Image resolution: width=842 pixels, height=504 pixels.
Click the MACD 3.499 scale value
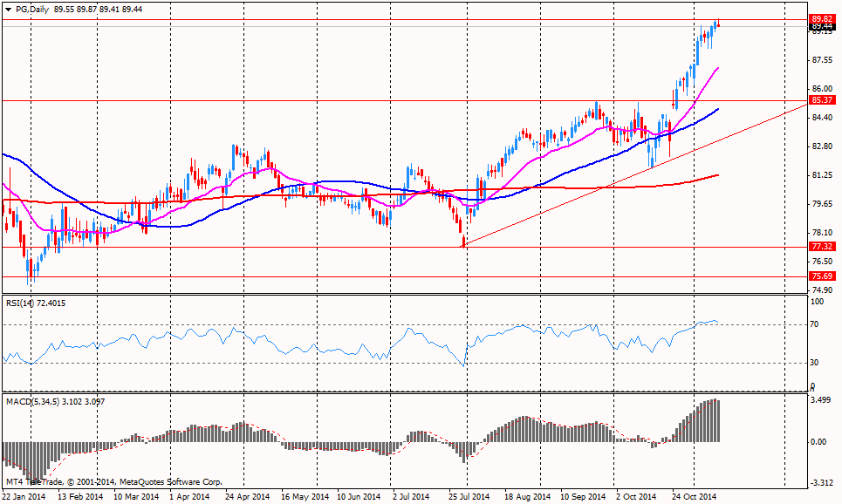pyautogui.click(x=820, y=399)
